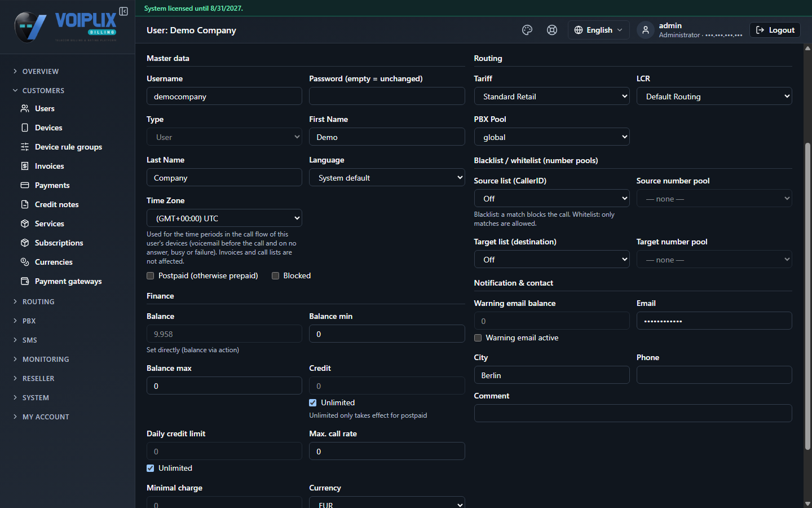812x508 pixels.
Task: Open Invoices page link
Action: [x=49, y=166]
